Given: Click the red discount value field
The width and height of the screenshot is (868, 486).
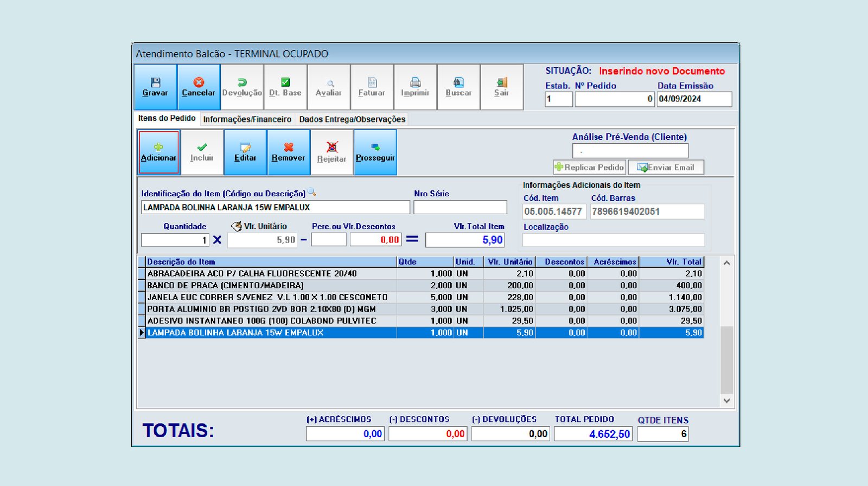Looking at the screenshot, I should pyautogui.click(x=375, y=239).
